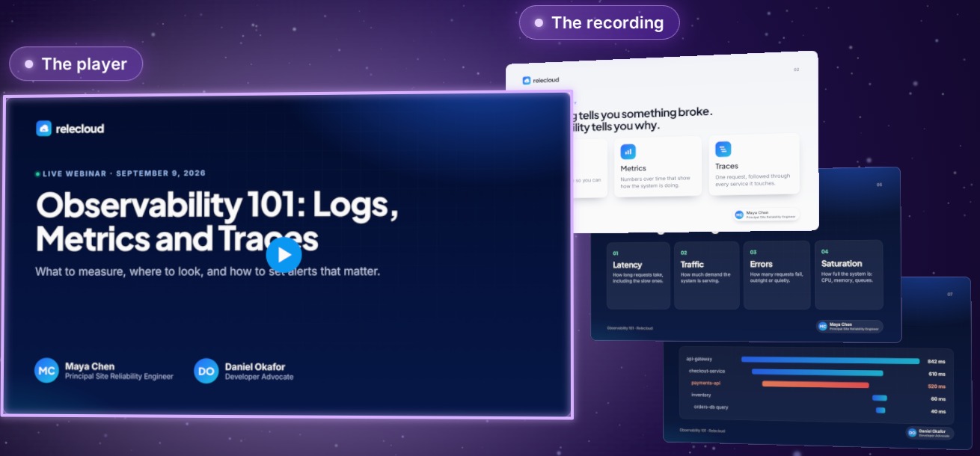Click the Traces icon on the white slide
Image resolution: width=980 pixels, height=456 pixels.
click(x=723, y=149)
